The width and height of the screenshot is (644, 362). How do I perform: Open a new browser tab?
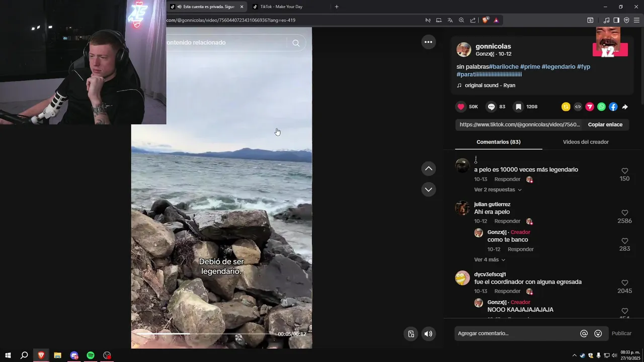click(x=337, y=7)
